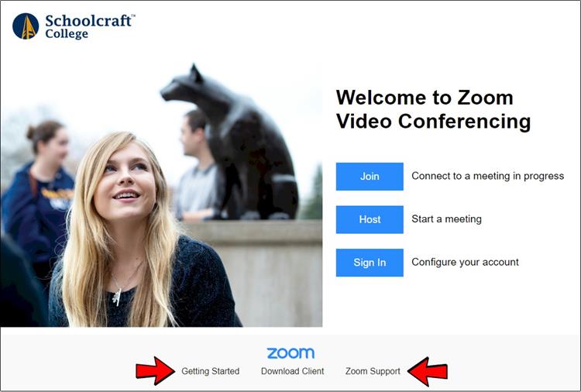Open the Download Client link
Screen dimensions: 581x392
292,371
